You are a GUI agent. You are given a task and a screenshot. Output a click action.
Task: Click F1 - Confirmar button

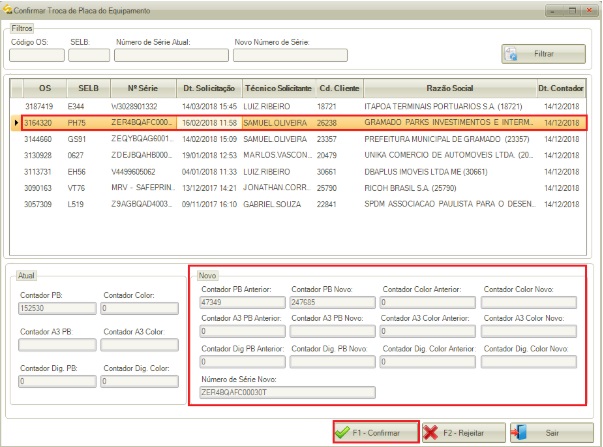click(x=376, y=432)
